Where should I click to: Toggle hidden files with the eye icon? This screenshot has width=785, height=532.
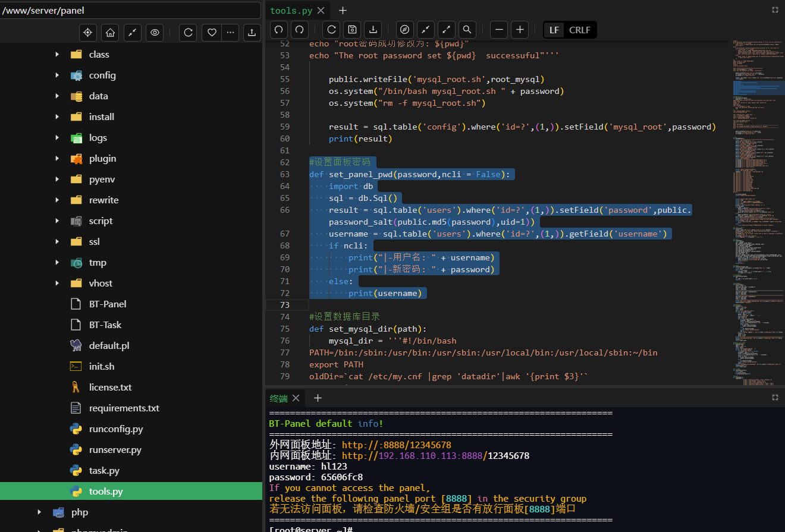(x=155, y=33)
